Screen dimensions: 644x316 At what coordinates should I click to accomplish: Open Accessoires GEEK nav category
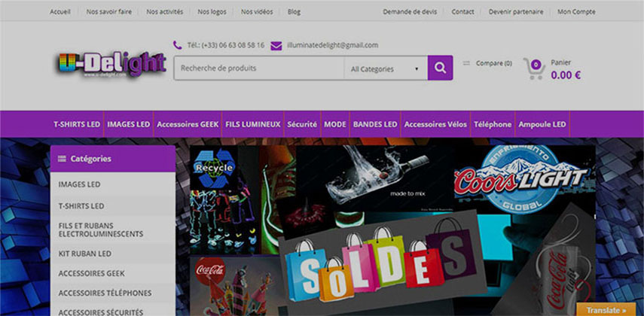point(188,124)
